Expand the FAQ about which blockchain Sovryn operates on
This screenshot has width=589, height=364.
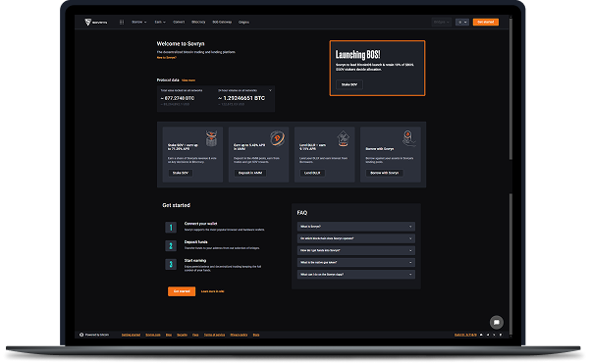coord(356,238)
